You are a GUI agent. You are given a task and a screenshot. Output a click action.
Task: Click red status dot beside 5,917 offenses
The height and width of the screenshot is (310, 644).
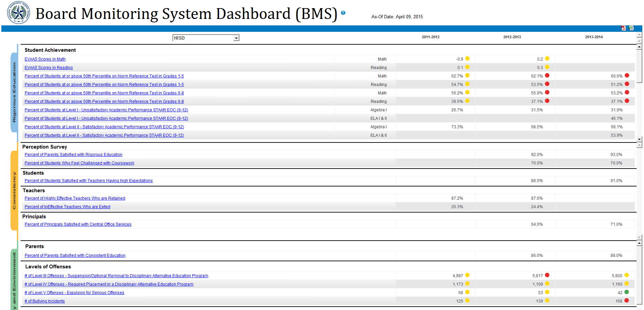click(x=547, y=275)
